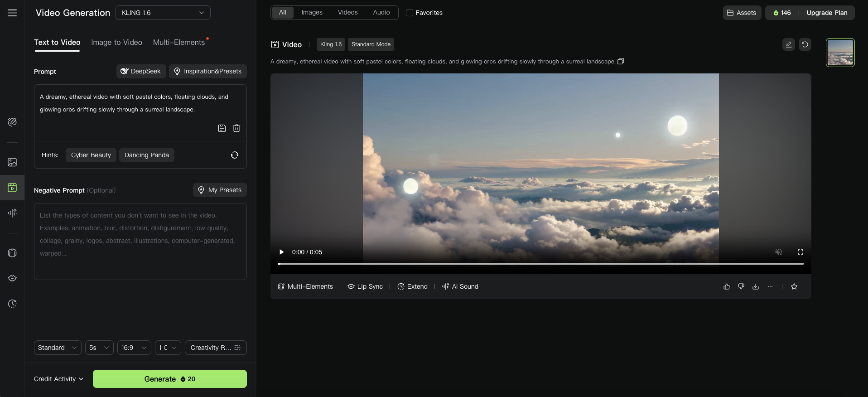The image size is (868, 397).
Task: Click the Generate button
Action: pyautogui.click(x=170, y=379)
